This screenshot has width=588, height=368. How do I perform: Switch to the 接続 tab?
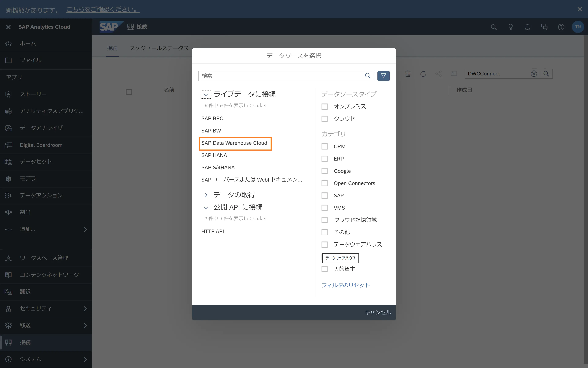click(x=112, y=48)
